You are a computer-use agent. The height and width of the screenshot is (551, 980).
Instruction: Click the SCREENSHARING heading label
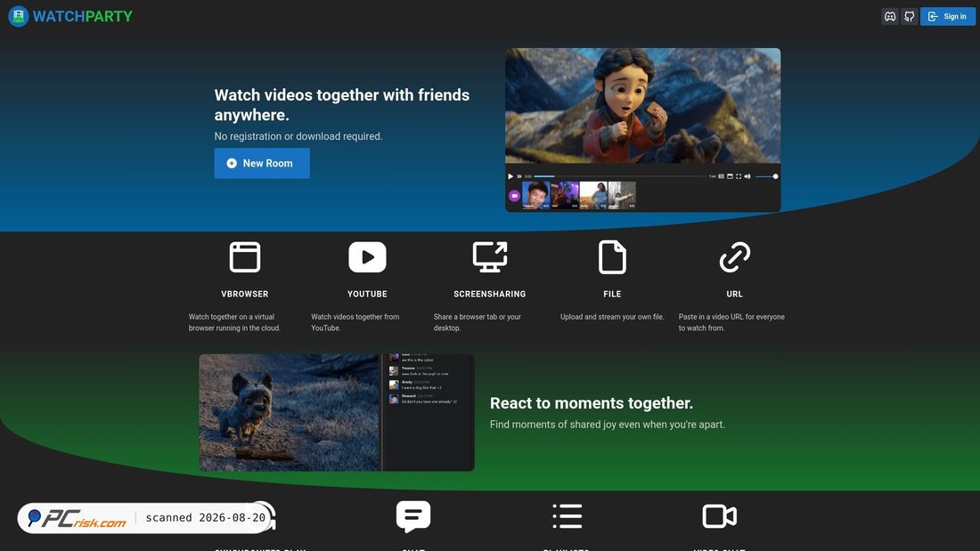coord(490,294)
